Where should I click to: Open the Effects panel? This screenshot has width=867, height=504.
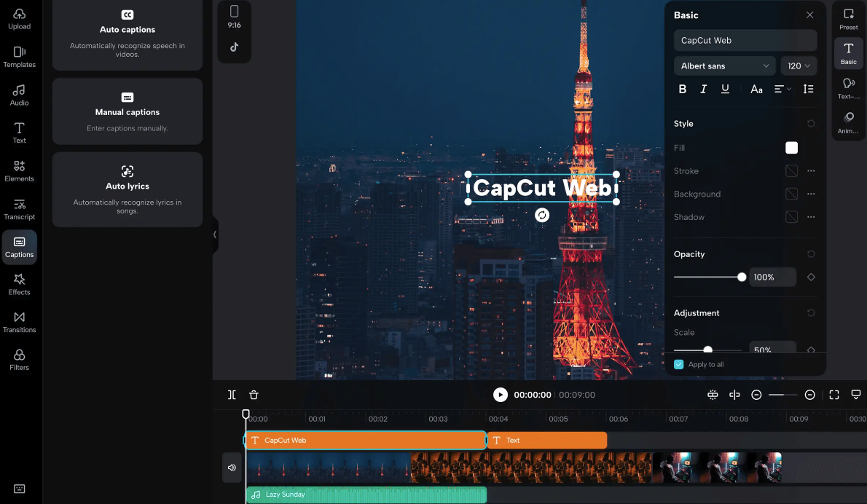19,284
